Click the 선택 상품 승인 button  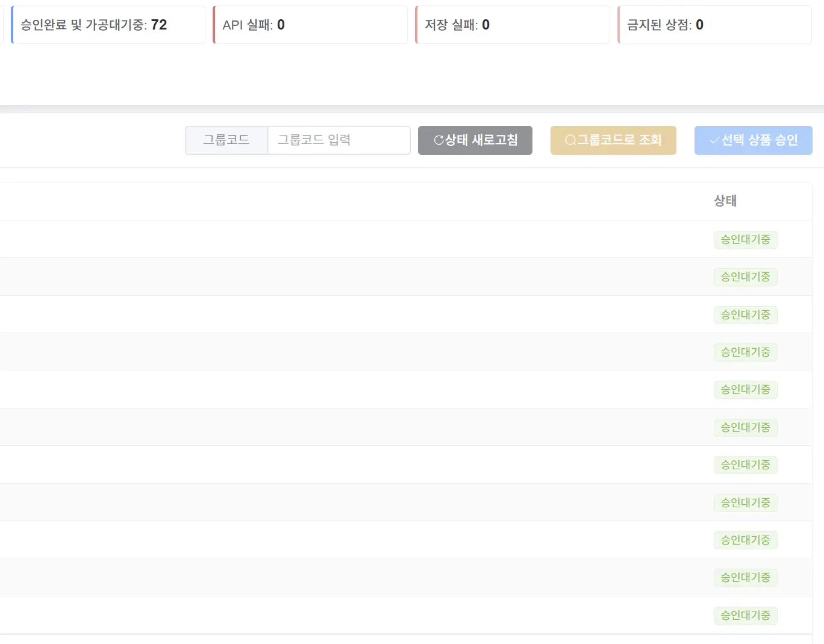pyautogui.click(x=753, y=140)
